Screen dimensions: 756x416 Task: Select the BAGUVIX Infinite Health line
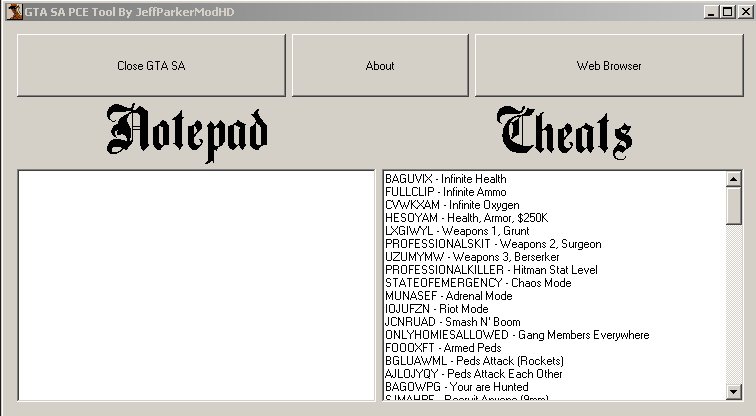pyautogui.click(x=445, y=179)
